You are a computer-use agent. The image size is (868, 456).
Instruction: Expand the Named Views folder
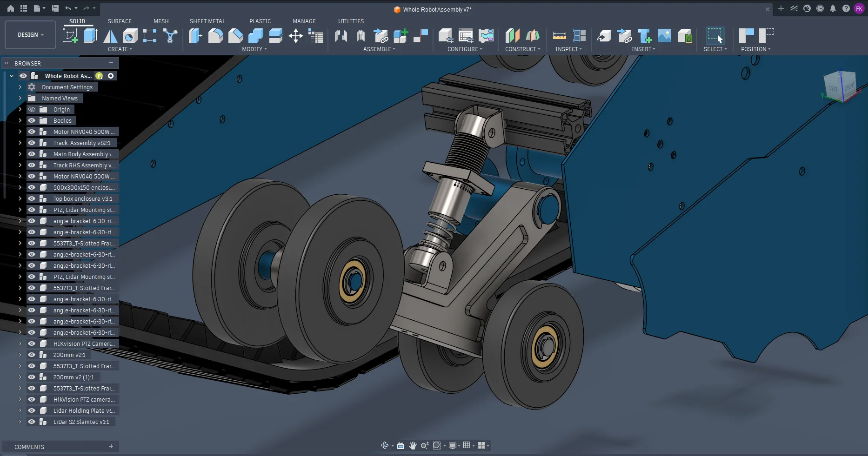tap(20, 98)
